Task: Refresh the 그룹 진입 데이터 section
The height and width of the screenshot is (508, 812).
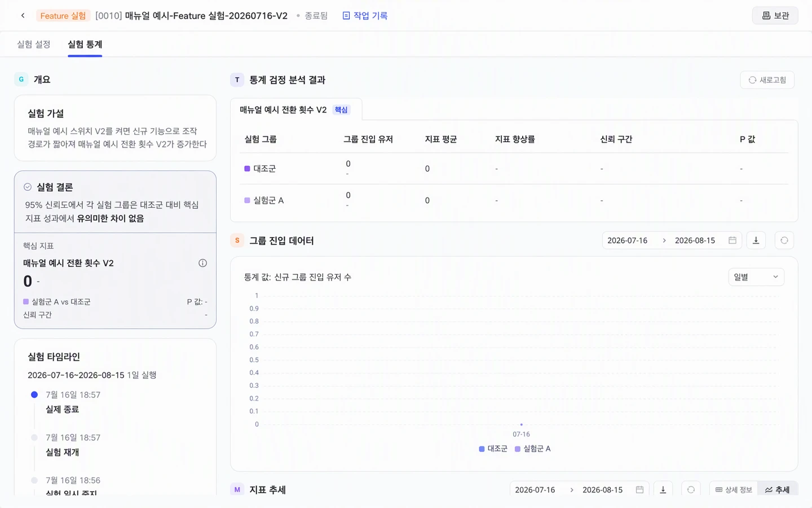Action: coord(784,240)
